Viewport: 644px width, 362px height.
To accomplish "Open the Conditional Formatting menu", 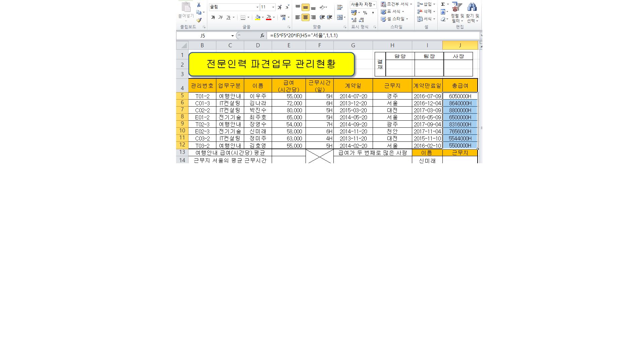I will tap(396, 4).
